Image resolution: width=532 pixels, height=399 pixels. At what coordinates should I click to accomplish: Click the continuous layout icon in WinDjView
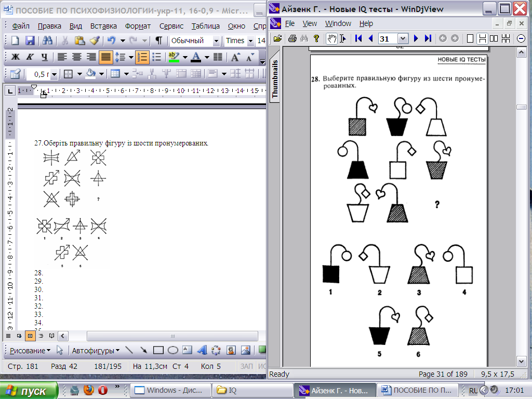coord(482,38)
